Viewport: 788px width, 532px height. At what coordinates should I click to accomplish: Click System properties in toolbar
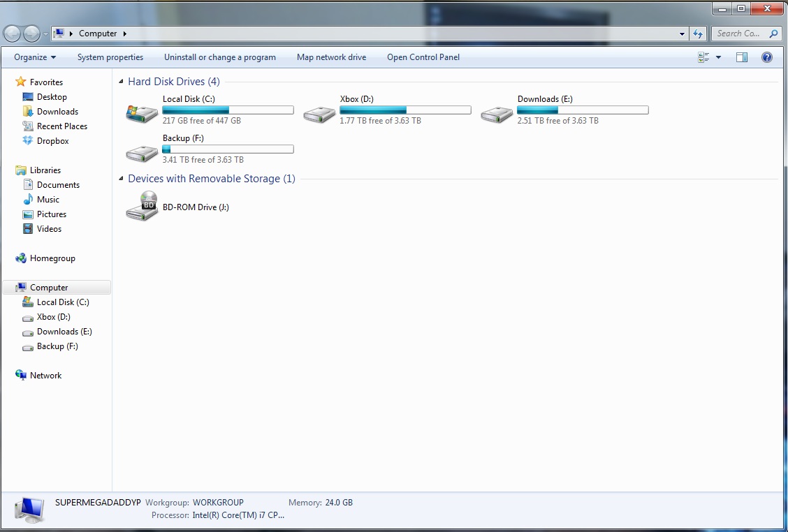pos(110,57)
